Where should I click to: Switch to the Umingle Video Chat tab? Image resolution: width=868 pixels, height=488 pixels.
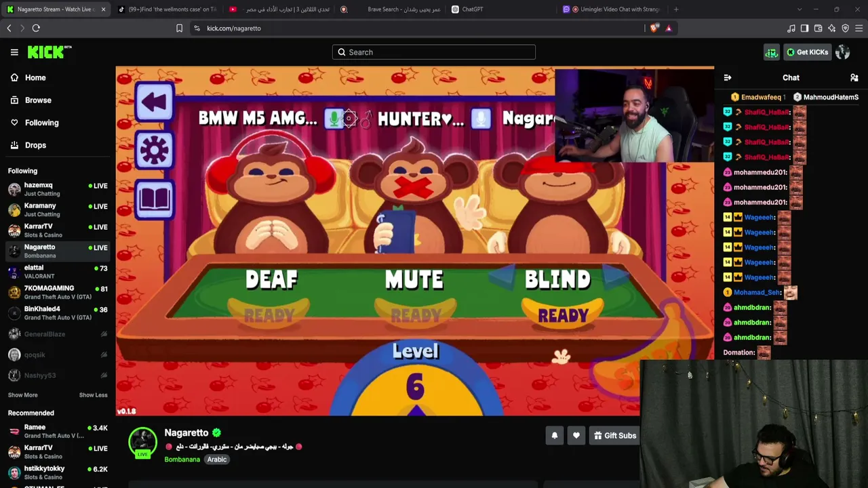pyautogui.click(x=612, y=9)
